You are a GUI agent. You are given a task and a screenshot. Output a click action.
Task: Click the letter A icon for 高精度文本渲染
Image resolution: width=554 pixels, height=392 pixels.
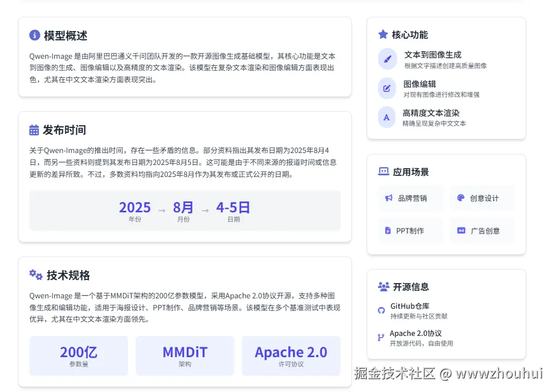pos(387,117)
